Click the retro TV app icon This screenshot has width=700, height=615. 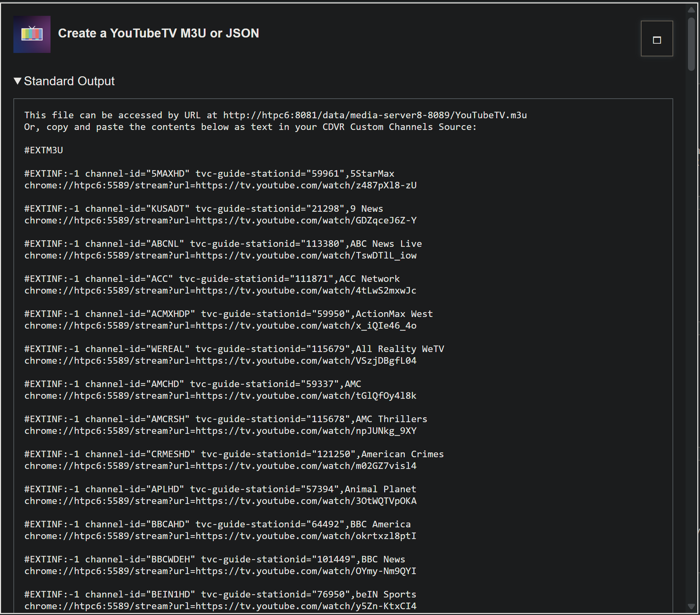pos(32,34)
